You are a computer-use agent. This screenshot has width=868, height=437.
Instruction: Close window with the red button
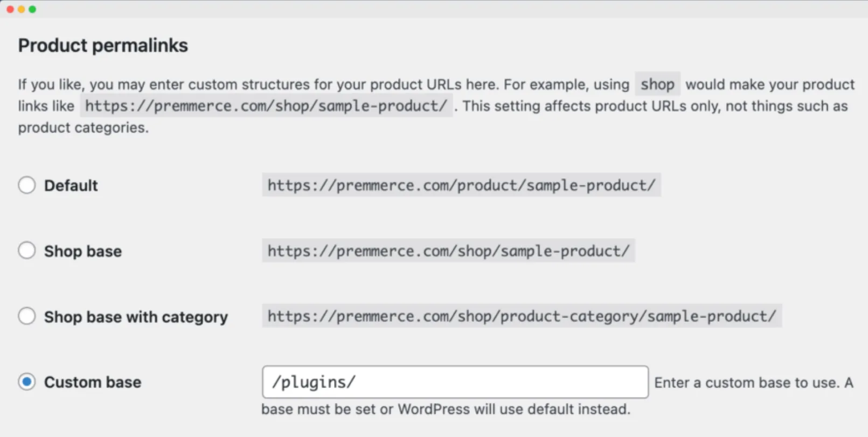click(x=10, y=9)
